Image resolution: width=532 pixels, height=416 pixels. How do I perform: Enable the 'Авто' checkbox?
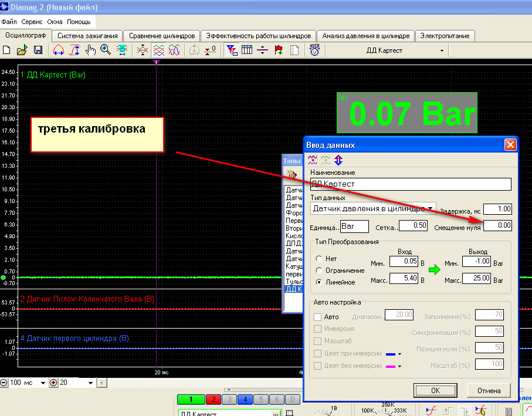pyautogui.click(x=317, y=317)
